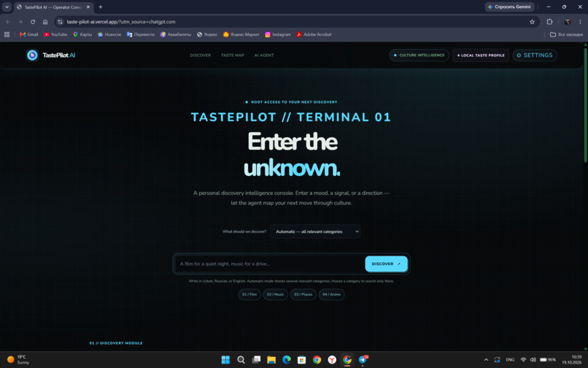This screenshot has width=588, height=368.
Task: Reload the page with refresh icon
Action: coord(33,22)
